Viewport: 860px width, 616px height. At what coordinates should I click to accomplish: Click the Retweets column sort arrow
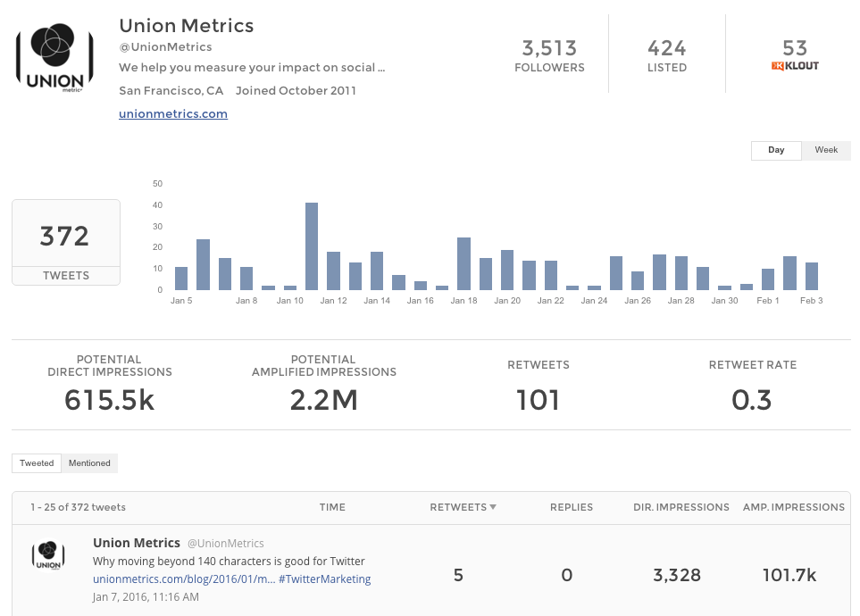493,507
